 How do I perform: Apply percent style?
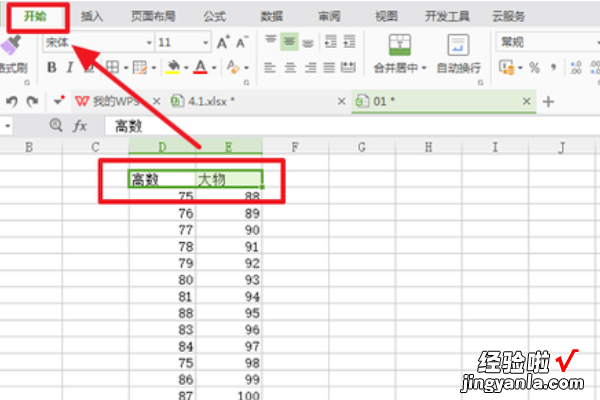coord(535,68)
